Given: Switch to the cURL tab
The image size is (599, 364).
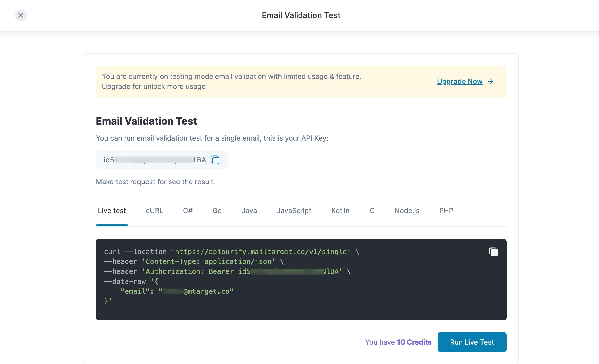Looking at the screenshot, I should point(154,211).
